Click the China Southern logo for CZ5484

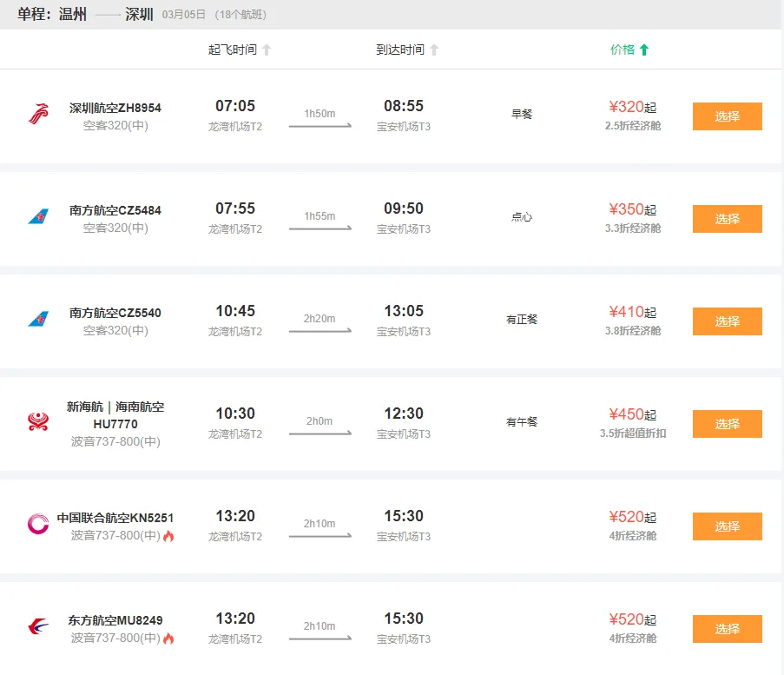[x=38, y=216]
